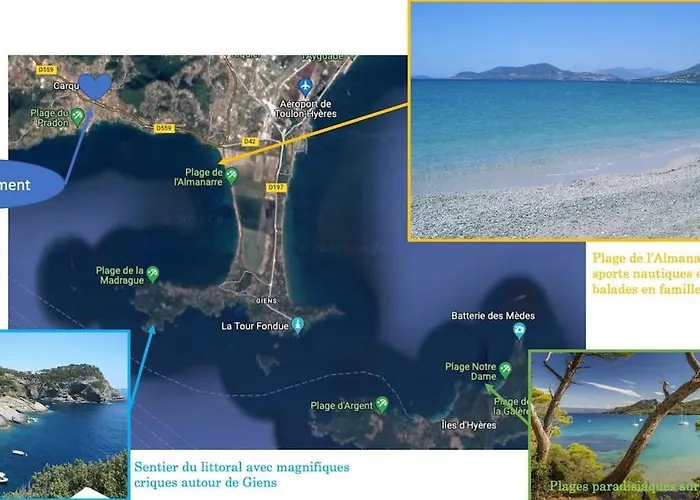This screenshot has width=700, height=500.
Task: Open the Plage d'Argent beach marker
Action: [x=382, y=404]
